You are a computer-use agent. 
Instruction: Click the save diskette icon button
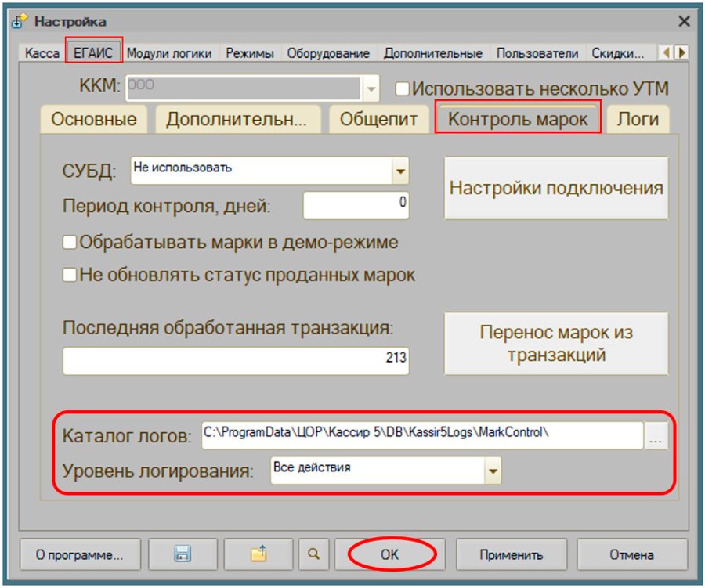[x=183, y=554]
